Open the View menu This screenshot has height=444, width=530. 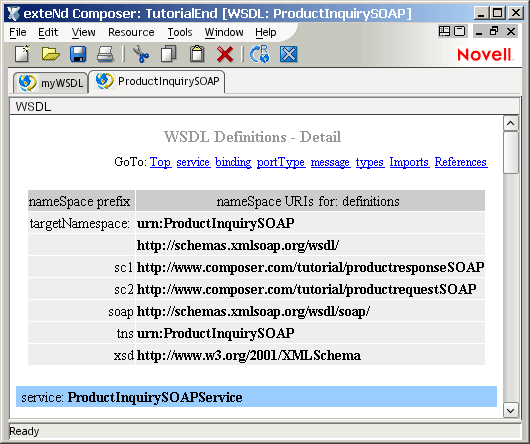point(83,32)
